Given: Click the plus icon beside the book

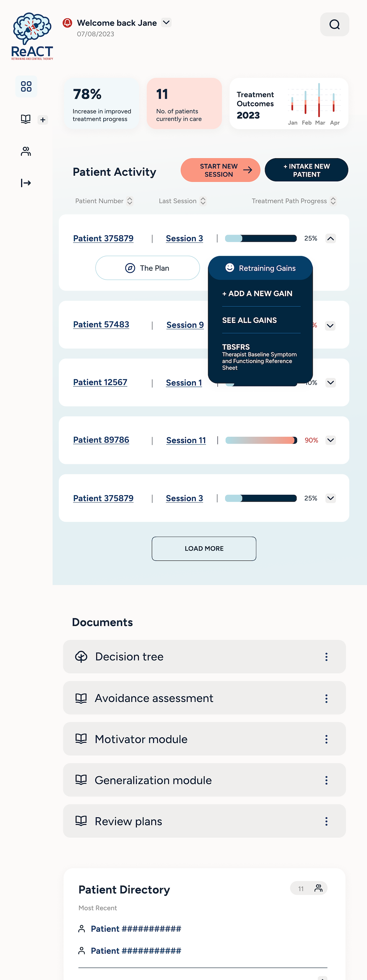Looking at the screenshot, I should pos(43,120).
